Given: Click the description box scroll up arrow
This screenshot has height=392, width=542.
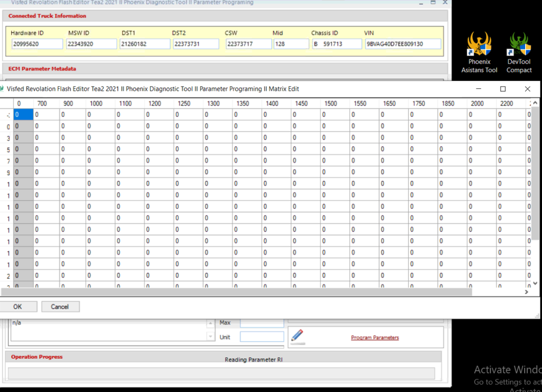Looking at the screenshot, I should coord(210,323).
